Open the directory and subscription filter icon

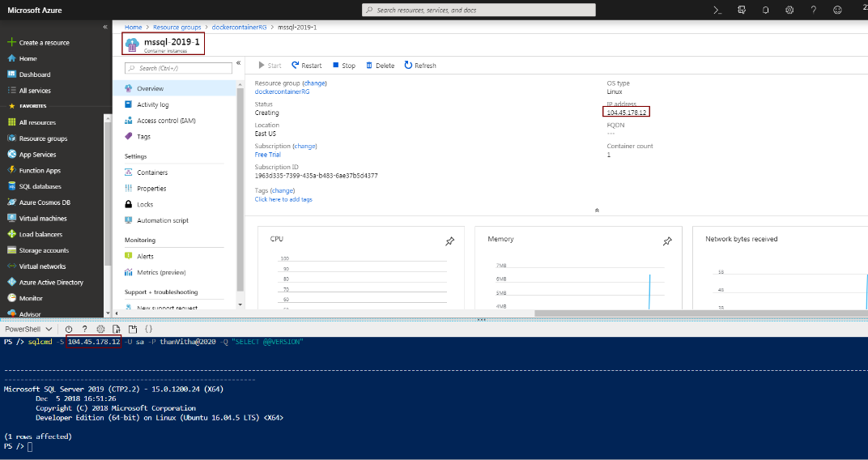742,10
